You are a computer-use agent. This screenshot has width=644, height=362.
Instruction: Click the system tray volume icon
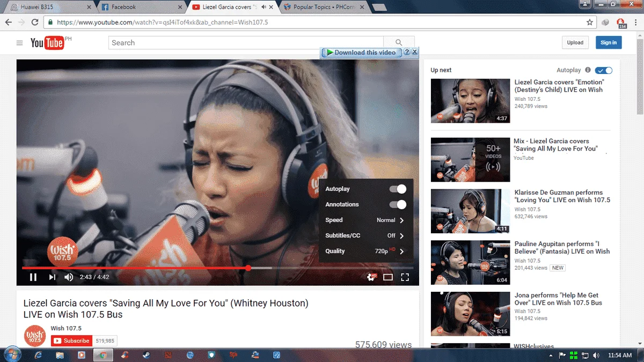coord(596,356)
